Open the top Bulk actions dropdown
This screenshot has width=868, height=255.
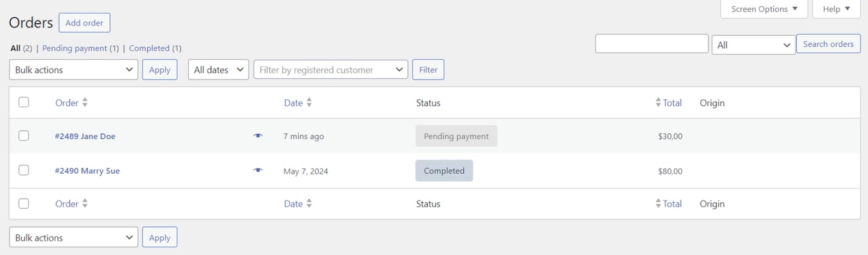[74, 70]
